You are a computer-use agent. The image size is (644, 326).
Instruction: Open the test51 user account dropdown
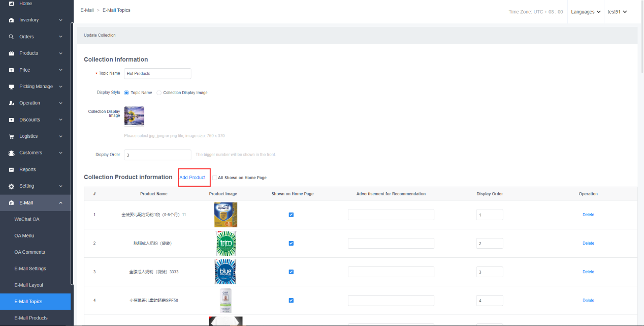click(617, 12)
